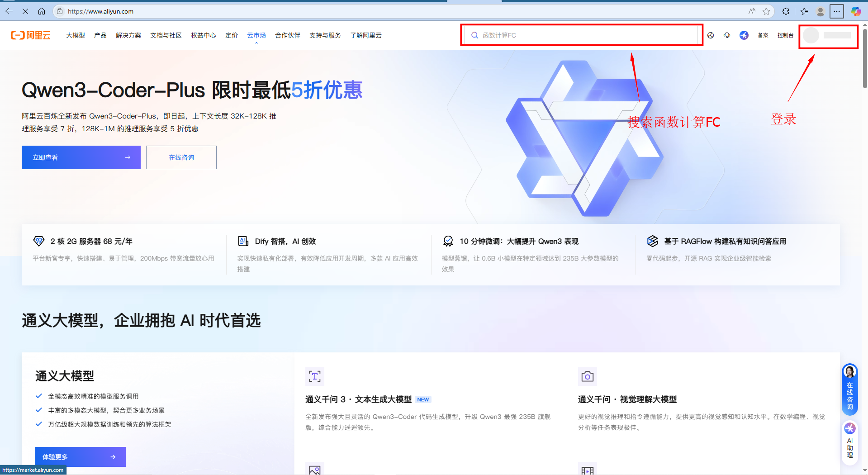Open the 权益中心 menu

coord(204,35)
